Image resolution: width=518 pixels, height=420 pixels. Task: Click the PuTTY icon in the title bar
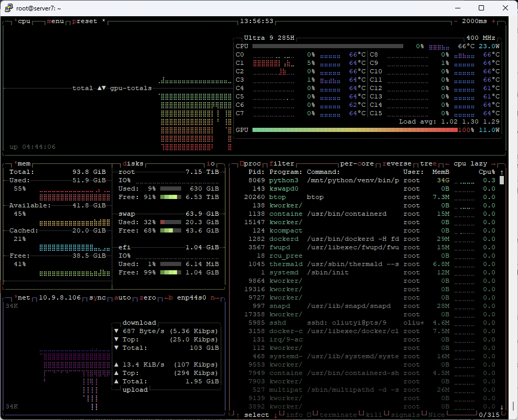pos(9,8)
